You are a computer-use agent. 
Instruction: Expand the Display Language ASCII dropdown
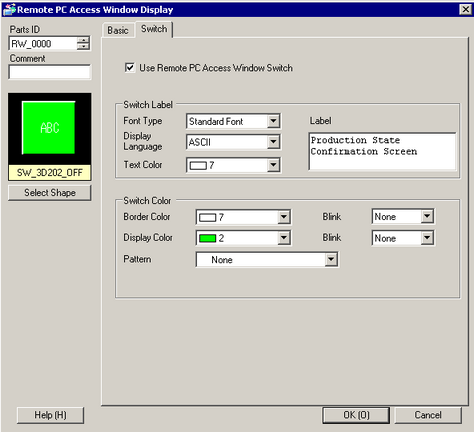(x=273, y=142)
